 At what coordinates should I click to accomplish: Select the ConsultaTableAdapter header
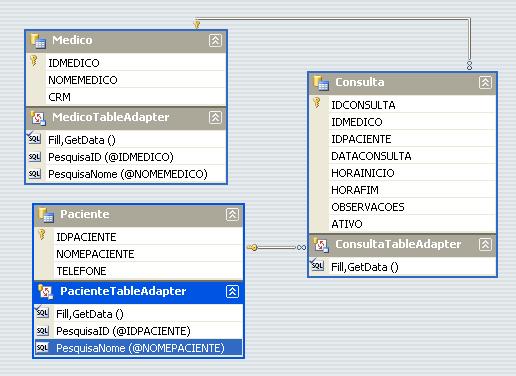[x=403, y=245]
